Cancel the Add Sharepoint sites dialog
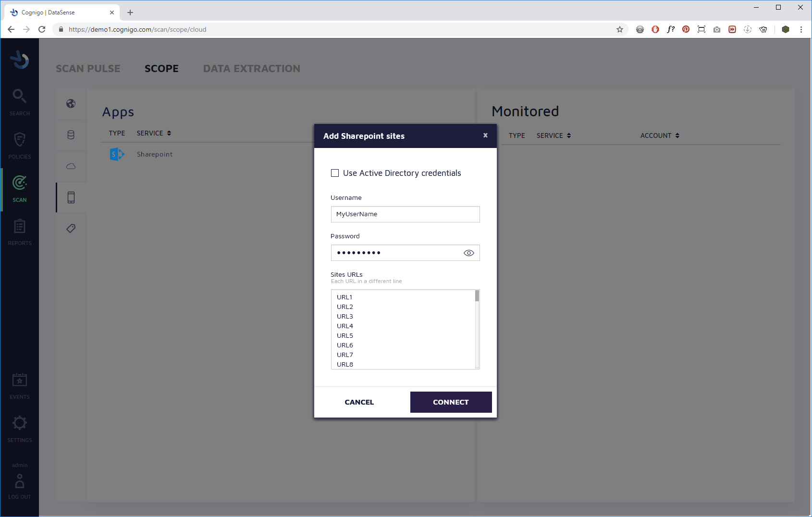The width and height of the screenshot is (812, 517). pyautogui.click(x=359, y=402)
